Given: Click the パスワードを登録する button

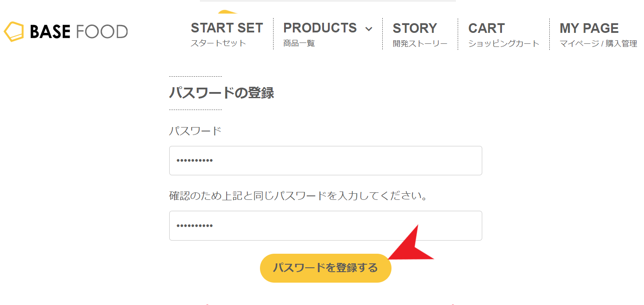Looking at the screenshot, I should [x=325, y=268].
